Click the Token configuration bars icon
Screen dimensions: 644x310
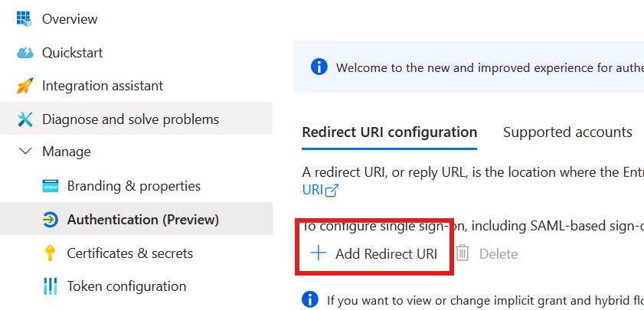pos(51,286)
